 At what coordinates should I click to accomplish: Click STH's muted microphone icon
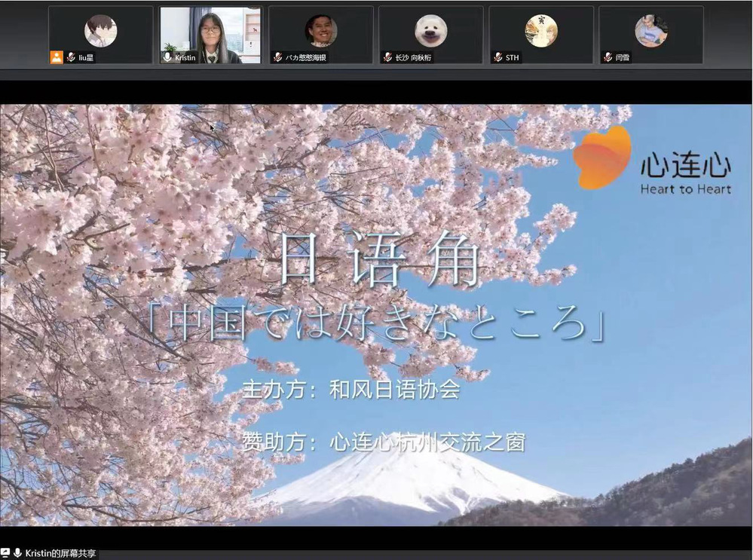pos(497,57)
